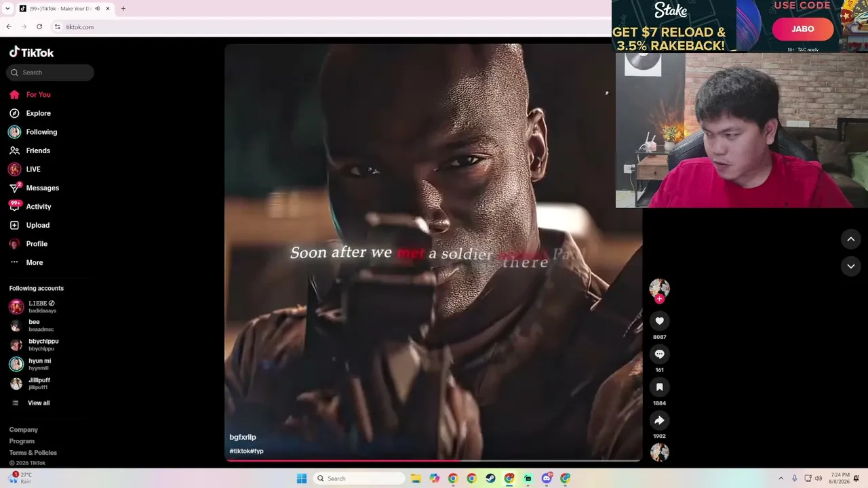Expand the Program footer section
Image resolution: width=868 pixels, height=488 pixels.
[x=22, y=441]
